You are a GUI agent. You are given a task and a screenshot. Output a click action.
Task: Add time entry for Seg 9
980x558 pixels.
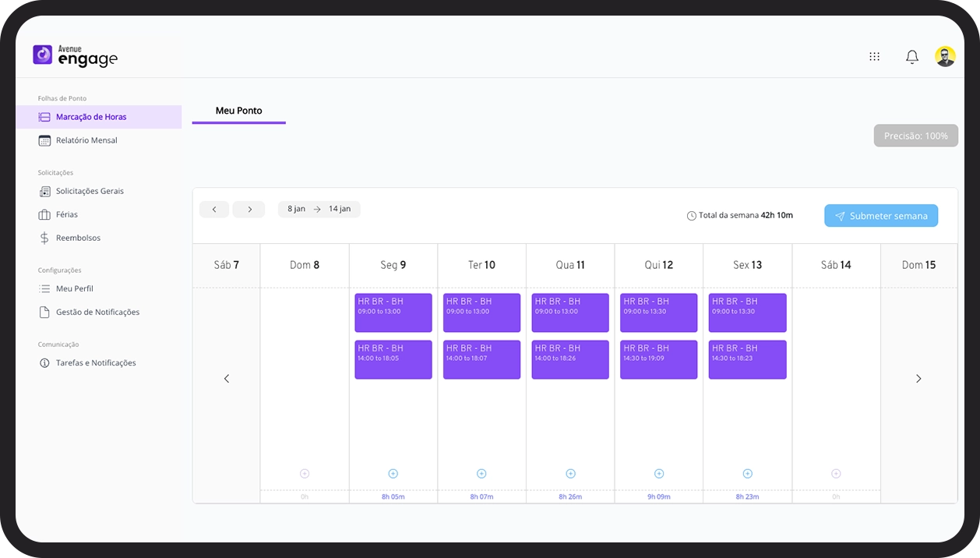tap(393, 473)
